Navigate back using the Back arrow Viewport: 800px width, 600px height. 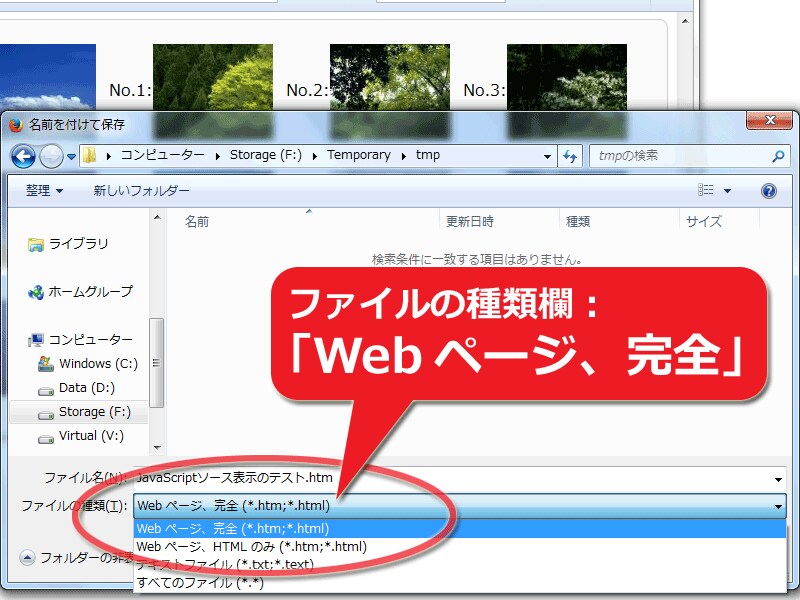(x=22, y=155)
